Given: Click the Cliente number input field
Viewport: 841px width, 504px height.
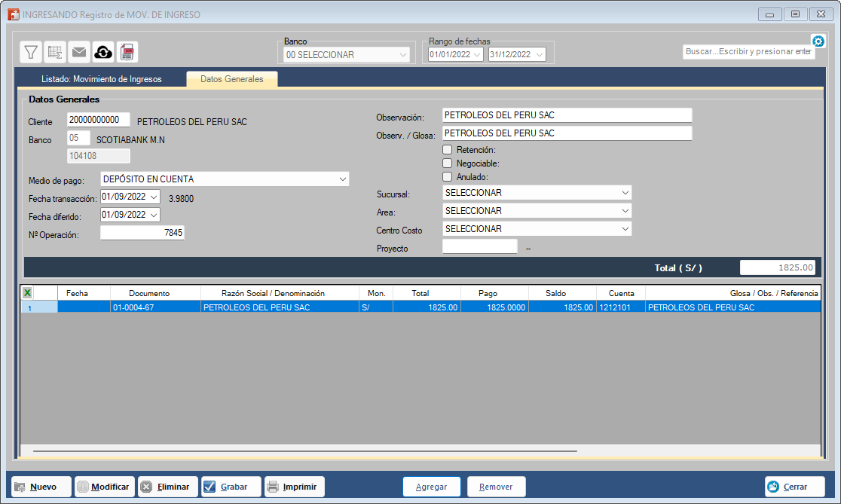Looking at the screenshot, I should point(99,120).
